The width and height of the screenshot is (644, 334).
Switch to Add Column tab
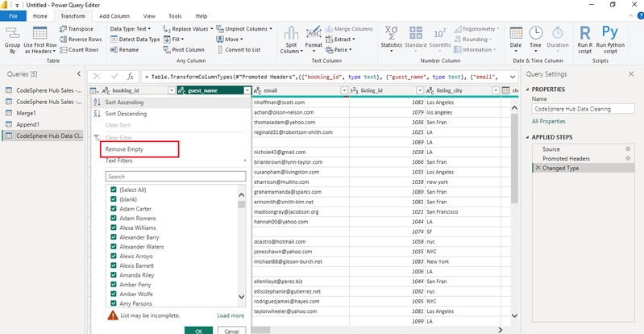coord(114,16)
